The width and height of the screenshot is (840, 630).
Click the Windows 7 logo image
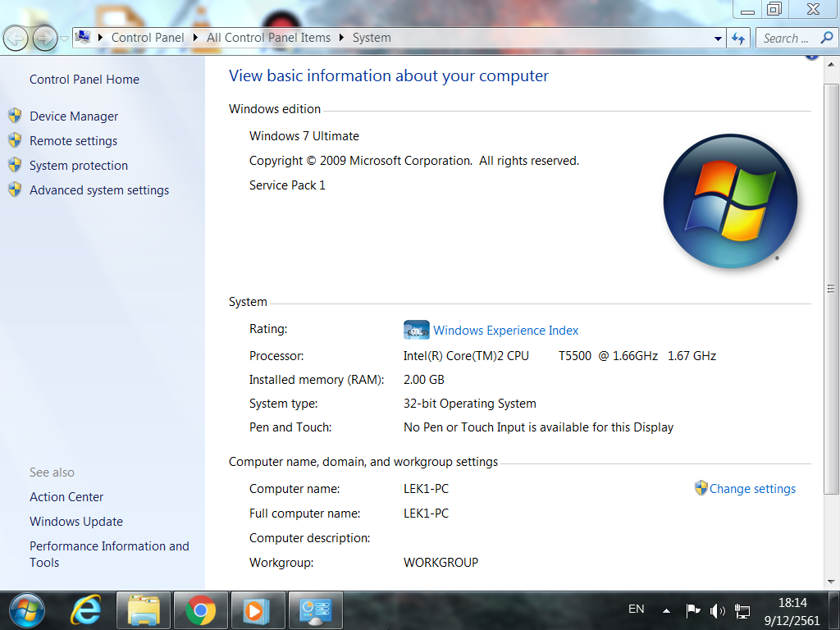pos(730,201)
